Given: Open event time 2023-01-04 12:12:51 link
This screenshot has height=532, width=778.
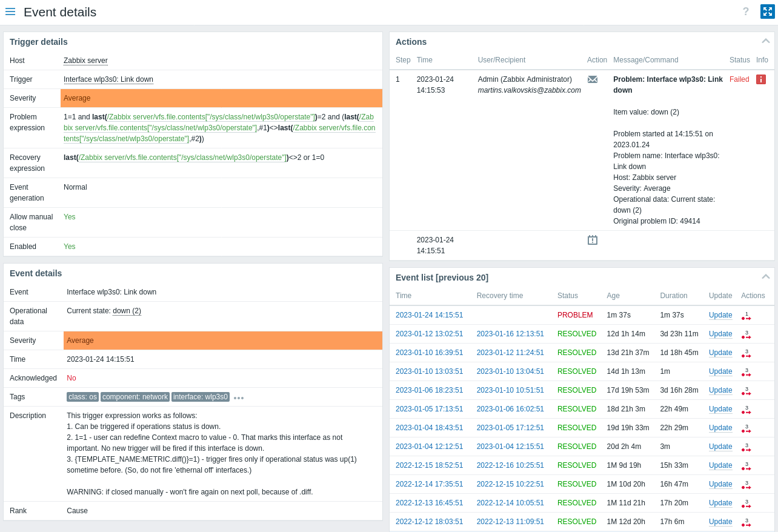Looking at the screenshot, I should 429,447.
